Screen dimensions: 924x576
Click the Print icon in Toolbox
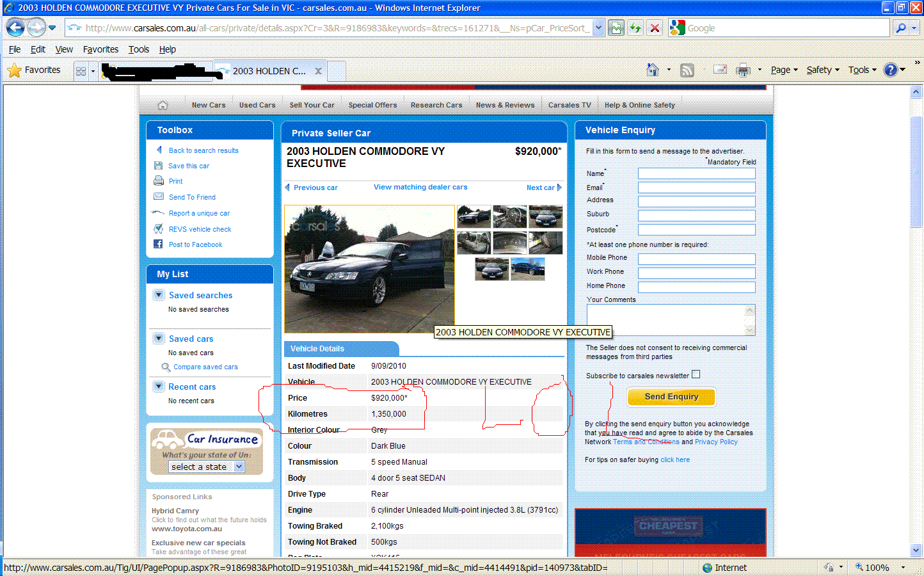tap(158, 181)
